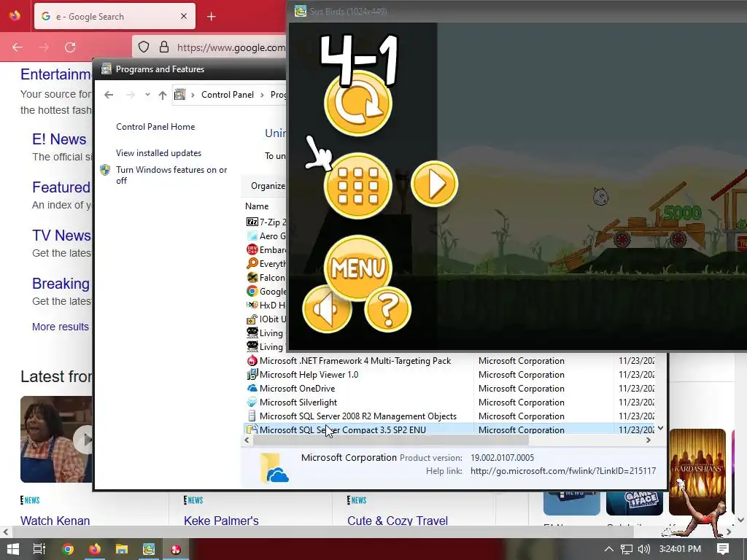Click the Microsoft OneDrive cloud icon in list
The width and height of the screenshot is (747, 560).
(x=252, y=389)
